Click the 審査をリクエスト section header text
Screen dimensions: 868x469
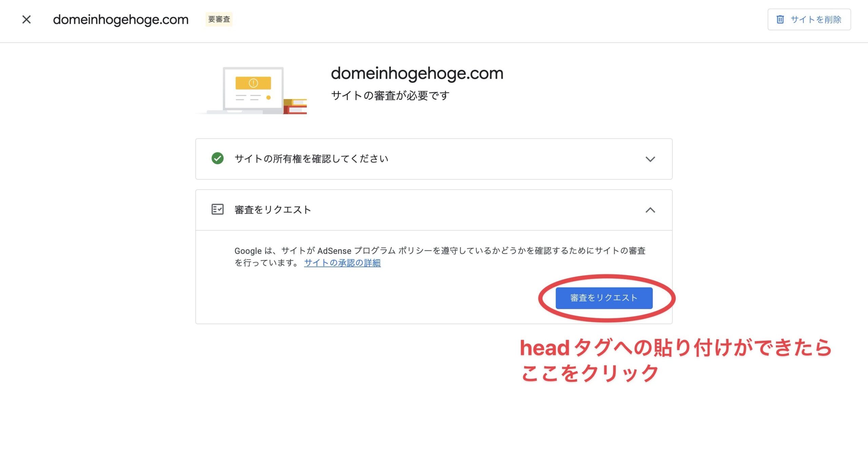273,210
